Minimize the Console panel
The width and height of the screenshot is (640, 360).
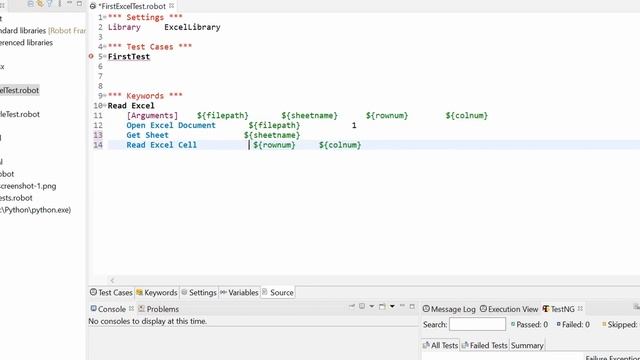tap(402, 306)
